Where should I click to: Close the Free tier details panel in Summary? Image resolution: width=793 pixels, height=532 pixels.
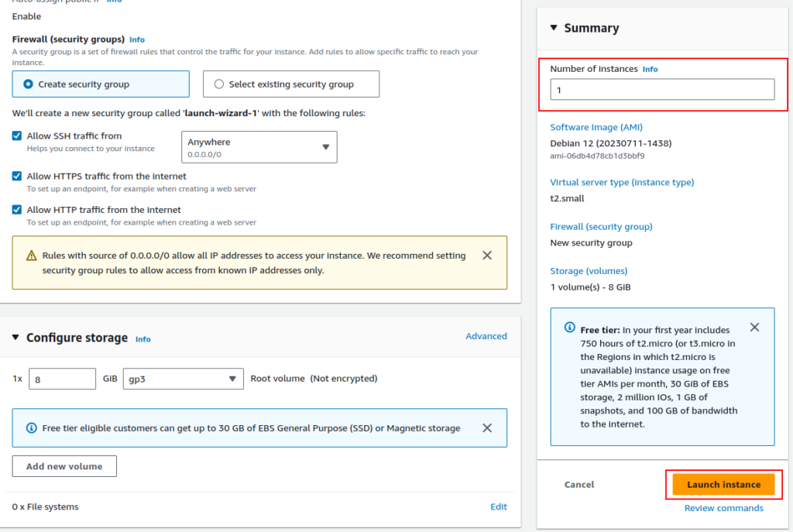(x=755, y=327)
